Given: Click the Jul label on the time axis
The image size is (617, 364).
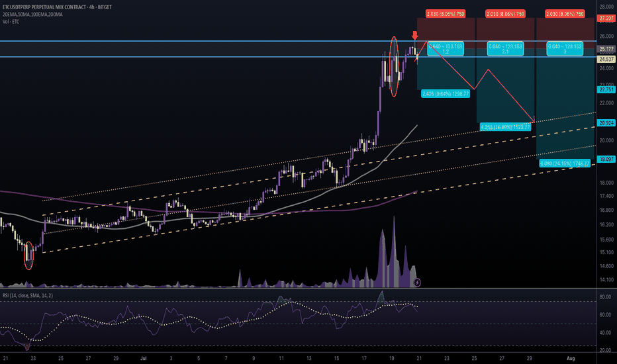Looking at the screenshot, I should pyautogui.click(x=143, y=359).
